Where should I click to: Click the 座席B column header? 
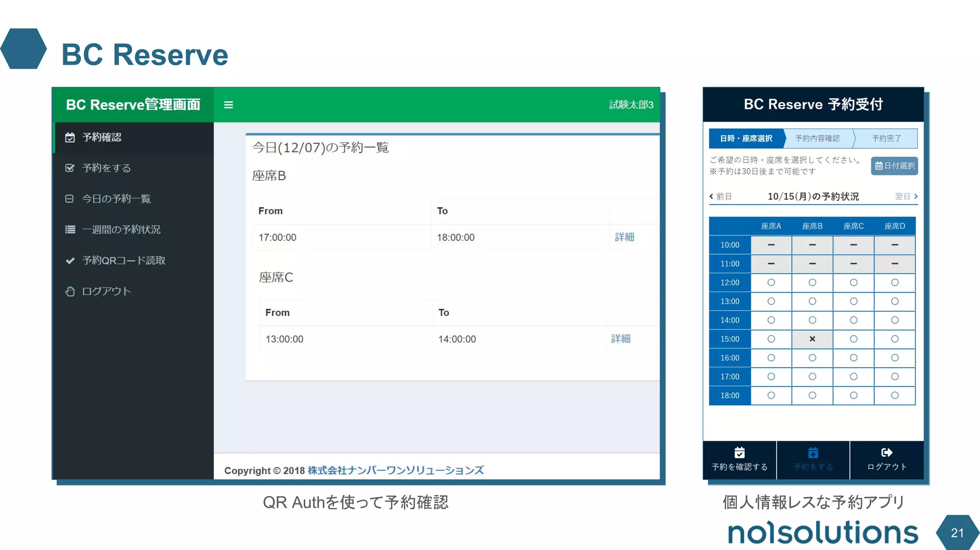pos(812,226)
